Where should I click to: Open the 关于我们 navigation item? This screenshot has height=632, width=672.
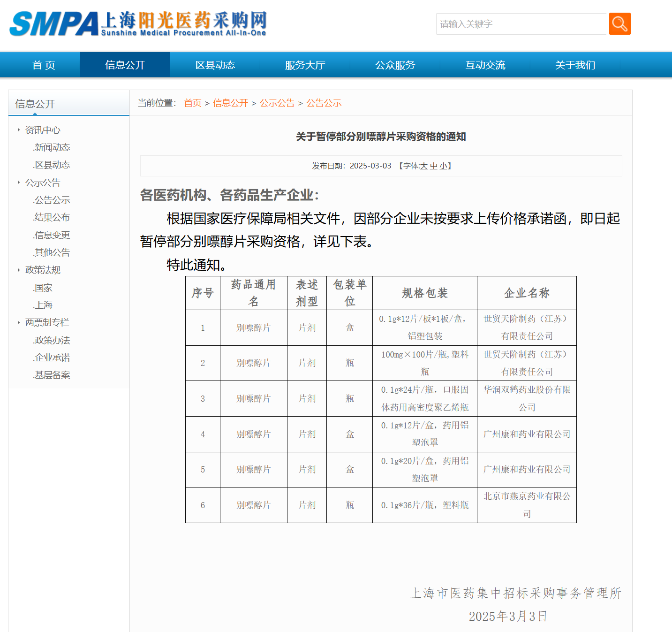pos(575,65)
